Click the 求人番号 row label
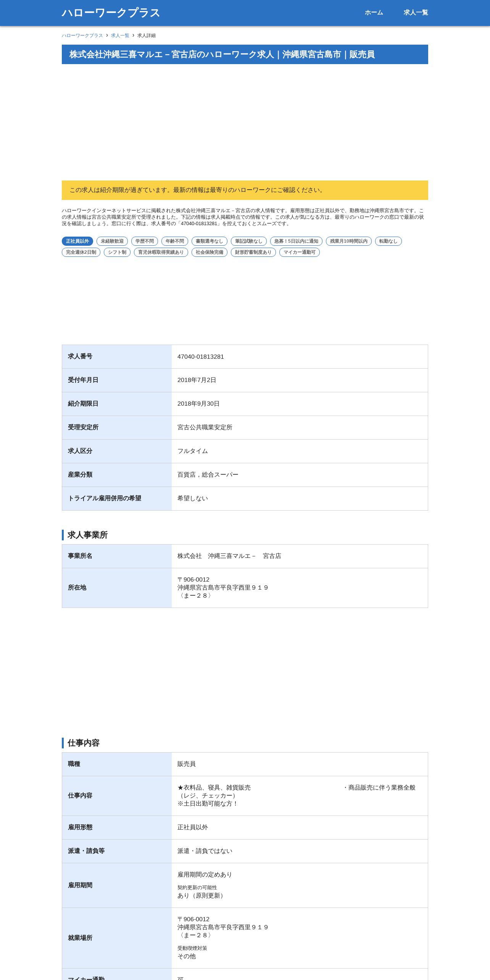The width and height of the screenshot is (490, 980). (80, 356)
